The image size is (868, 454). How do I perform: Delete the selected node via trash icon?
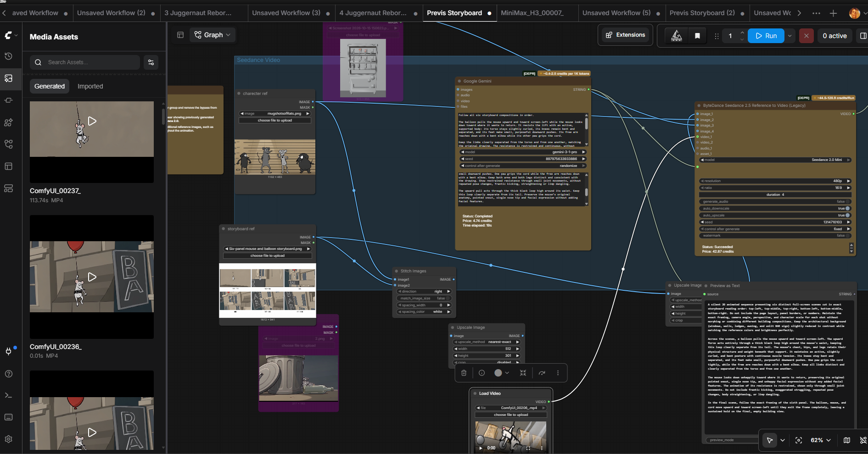464,373
